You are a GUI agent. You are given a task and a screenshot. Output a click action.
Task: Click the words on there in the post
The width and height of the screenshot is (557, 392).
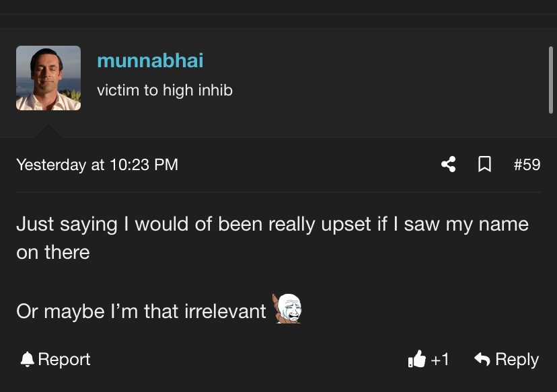pyautogui.click(x=53, y=252)
